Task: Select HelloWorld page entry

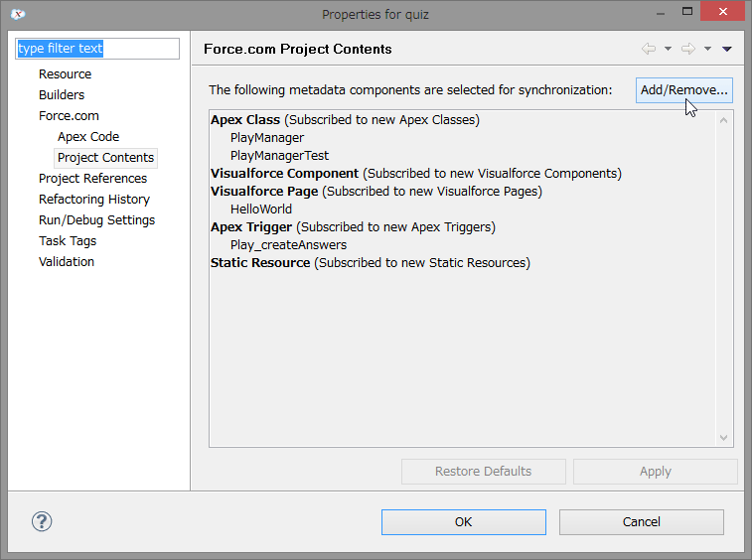Action: coord(261,210)
